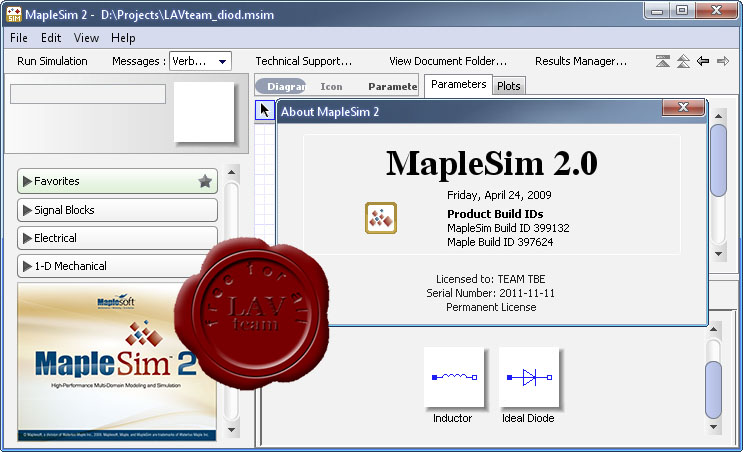Open the Results Manager
This screenshot has height=452, width=743.
[x=581, y=61]
